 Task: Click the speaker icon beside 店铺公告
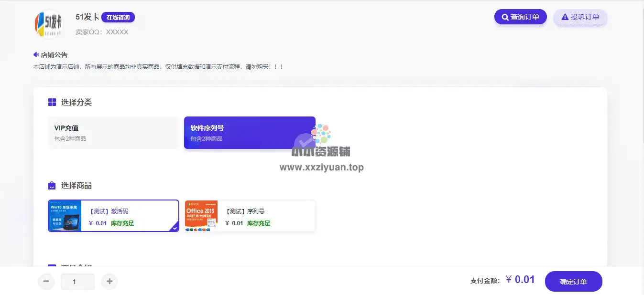coord(36,55)
